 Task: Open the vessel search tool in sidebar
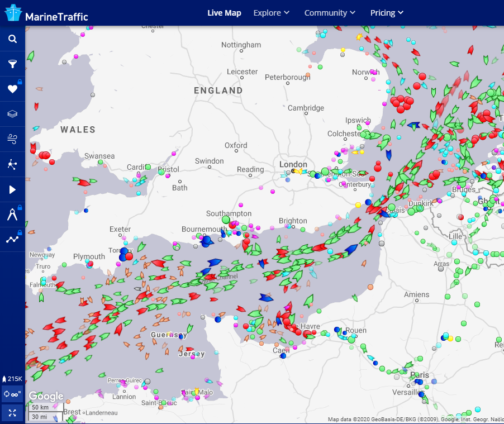(x=12, y=39)
